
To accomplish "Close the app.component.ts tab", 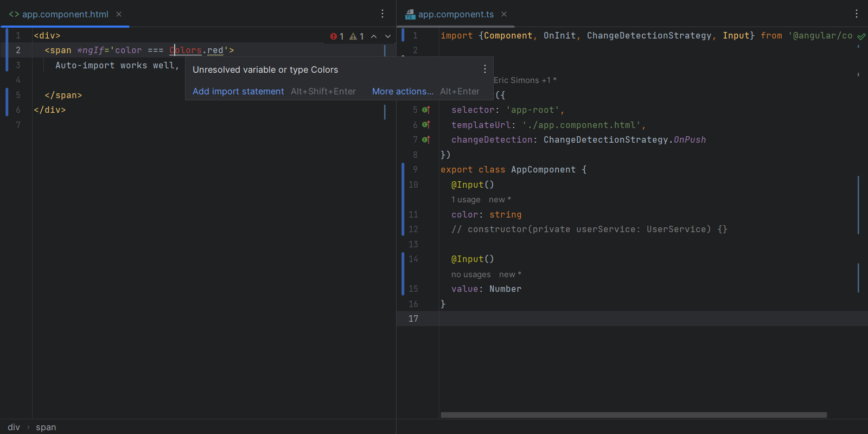I will pyautogui.click(x=504, y=14).
